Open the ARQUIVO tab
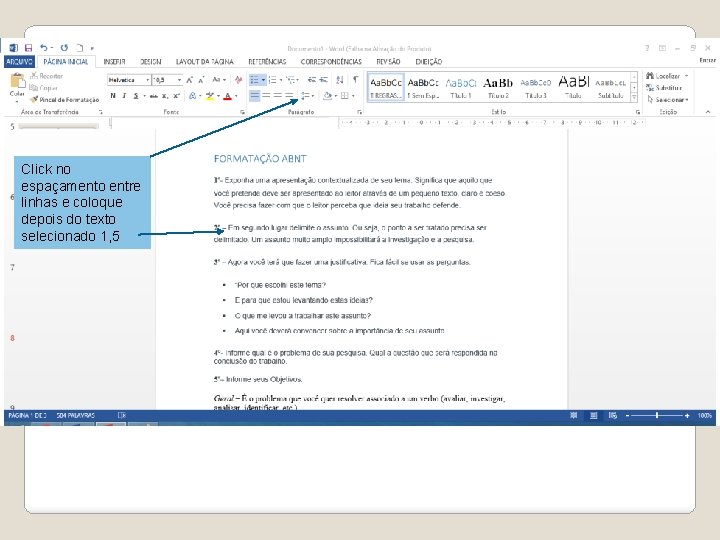The width and height of the screenshot is (720, 540). 19,62
